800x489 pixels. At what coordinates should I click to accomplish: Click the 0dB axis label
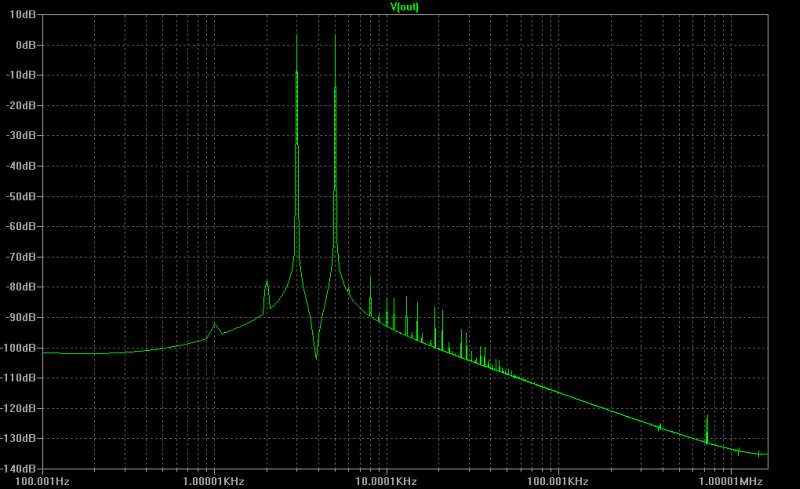[26, 45]
